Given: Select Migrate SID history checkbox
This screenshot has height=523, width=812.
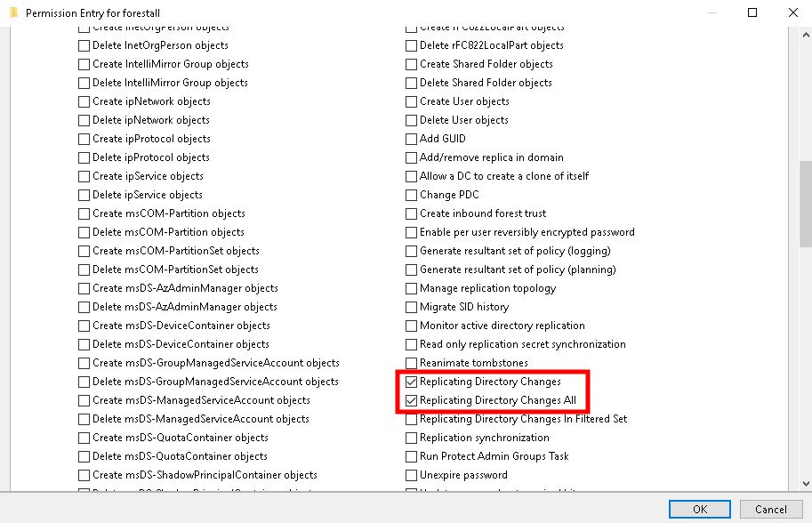Looking at the screenshot, I should point(412,307).
